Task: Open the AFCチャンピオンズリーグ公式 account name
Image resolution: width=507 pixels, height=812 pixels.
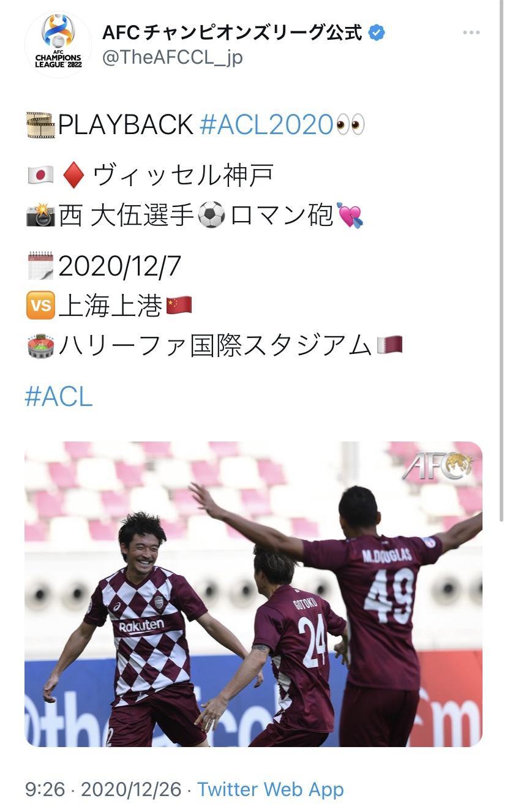Action: 232,32
